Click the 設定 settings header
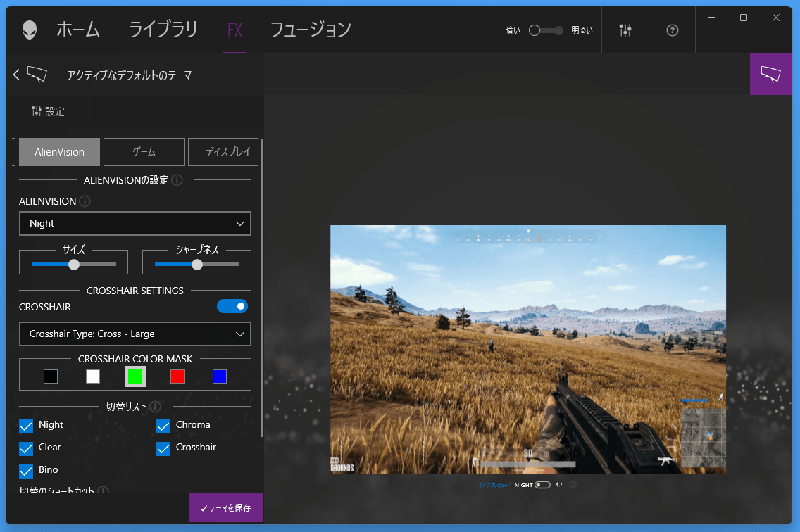This screenshot has width=800, height=532. 48,111
